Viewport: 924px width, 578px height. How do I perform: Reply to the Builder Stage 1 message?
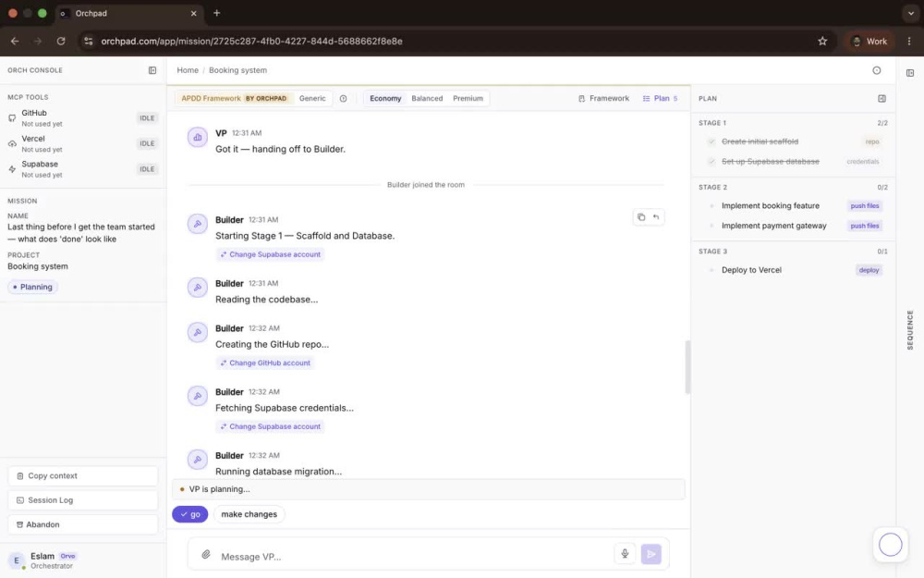[656, 217]
